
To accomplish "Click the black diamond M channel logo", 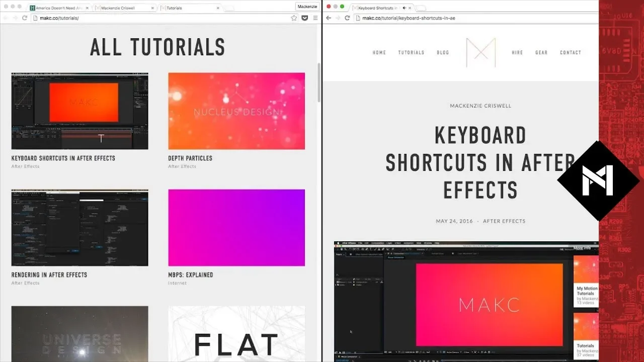I will pos(598,180).
